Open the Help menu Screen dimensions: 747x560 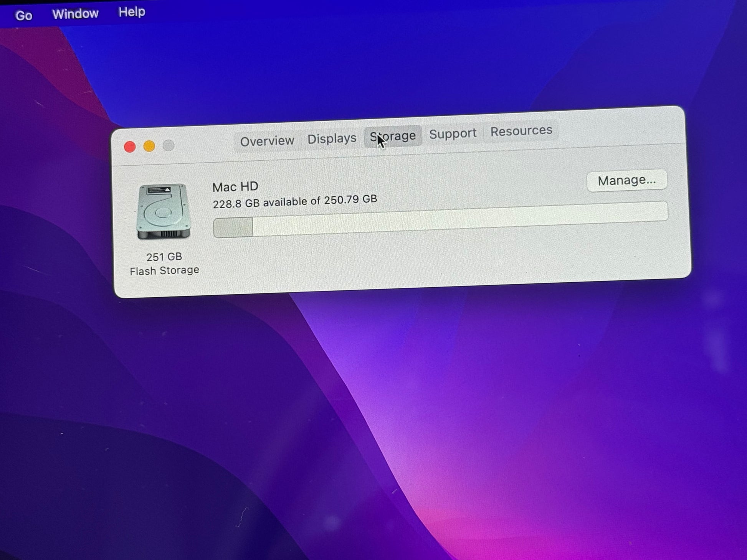click(x=132, y=12)
